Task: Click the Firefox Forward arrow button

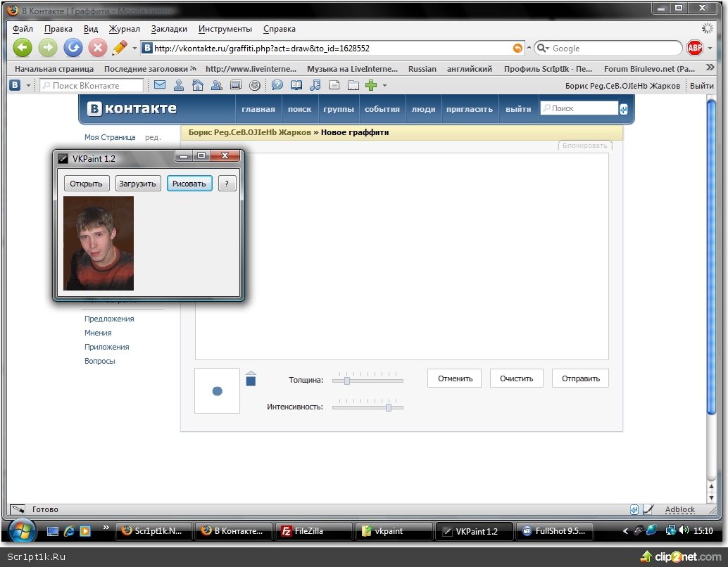Action: (47, 48)
